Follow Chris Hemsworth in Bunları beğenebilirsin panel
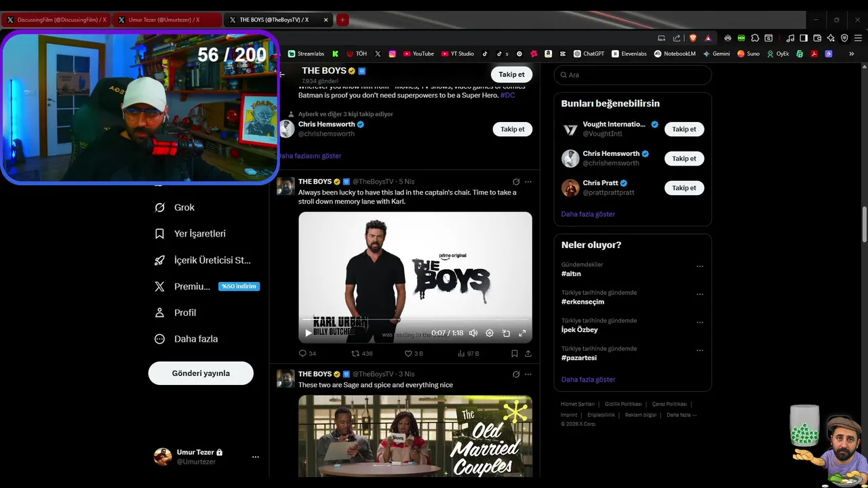 coord(684,159)
